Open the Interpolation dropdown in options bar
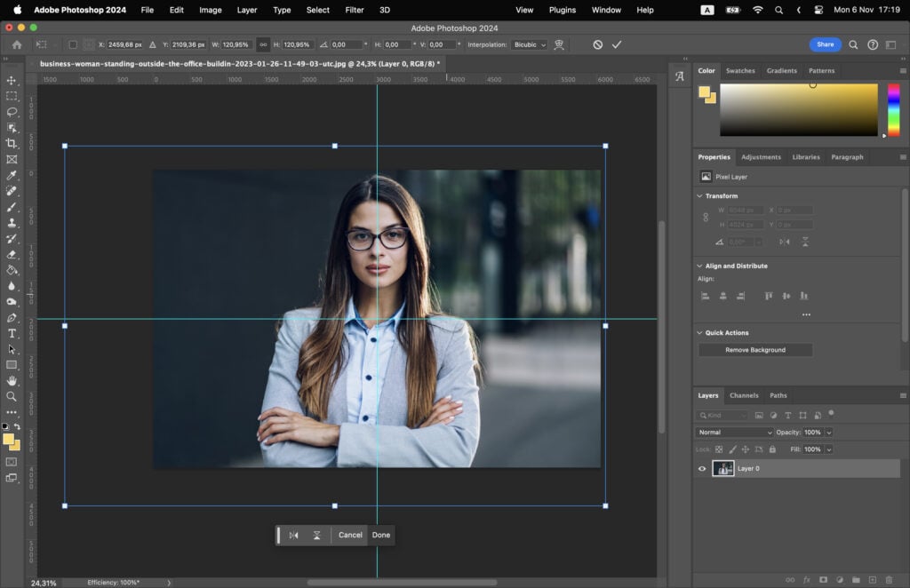Screen dimensions: 910x588 click(x=530, y=44)
